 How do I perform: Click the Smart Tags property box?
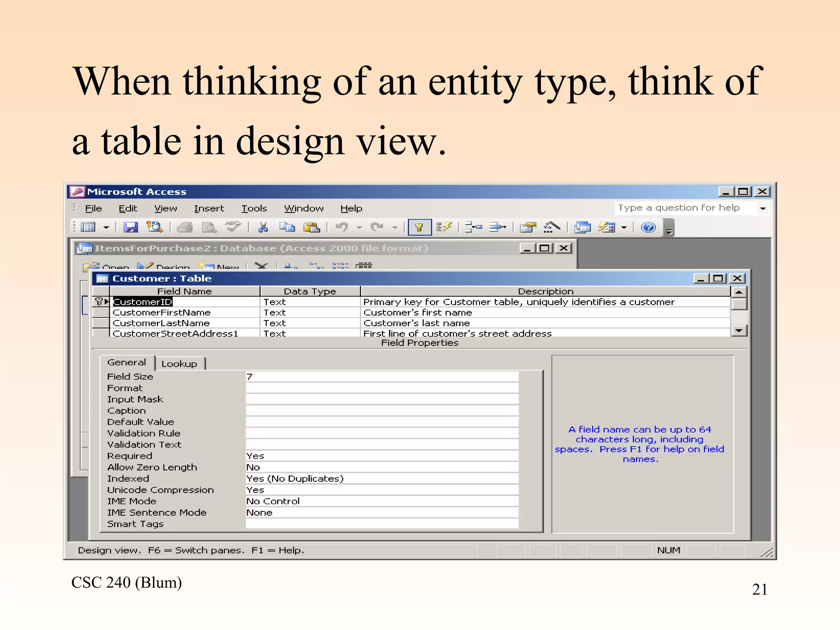click(x=382, y=524)
